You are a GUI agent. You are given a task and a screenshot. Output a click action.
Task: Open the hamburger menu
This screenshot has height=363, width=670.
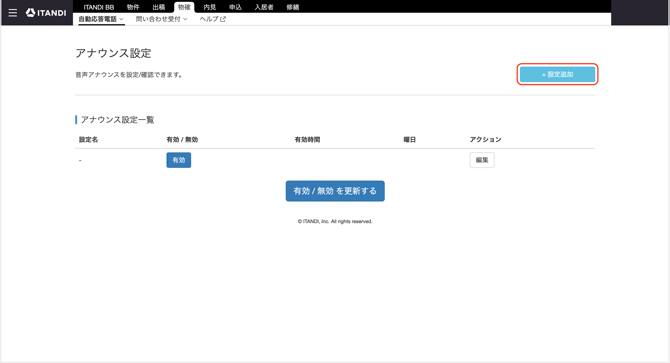[13, 13]
